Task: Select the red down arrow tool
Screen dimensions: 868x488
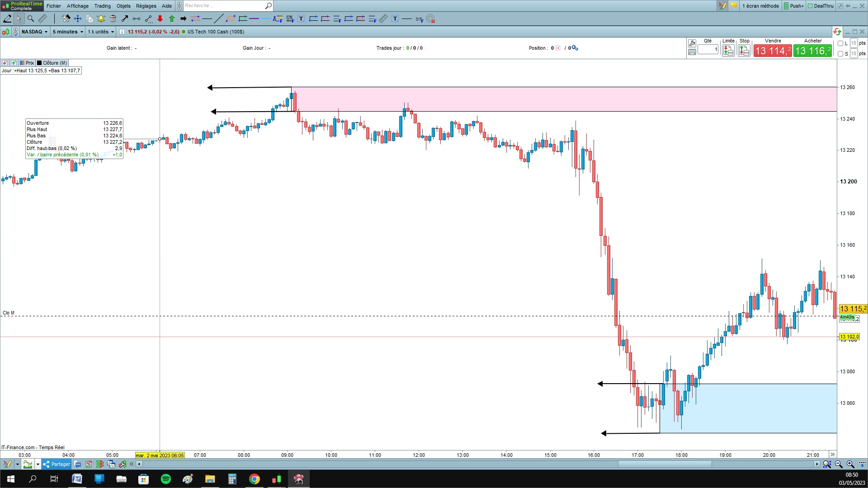Action: click(160, 19)
